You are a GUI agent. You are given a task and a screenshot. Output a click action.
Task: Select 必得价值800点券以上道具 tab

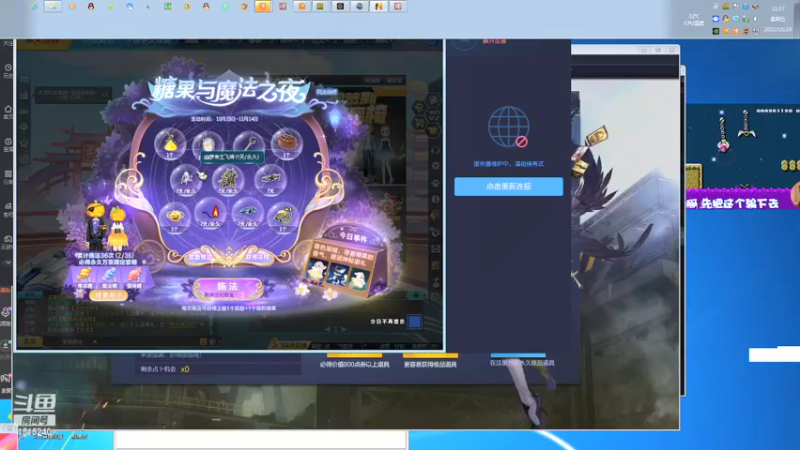(x=354, y=364)
